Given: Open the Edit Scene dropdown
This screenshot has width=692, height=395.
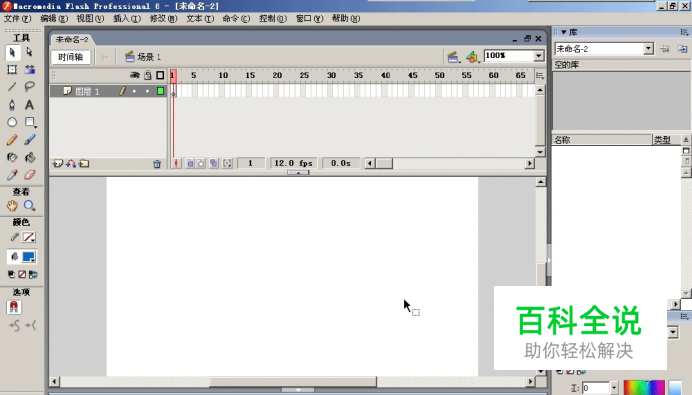Looking at the screenshot, I should click(453, 57).
